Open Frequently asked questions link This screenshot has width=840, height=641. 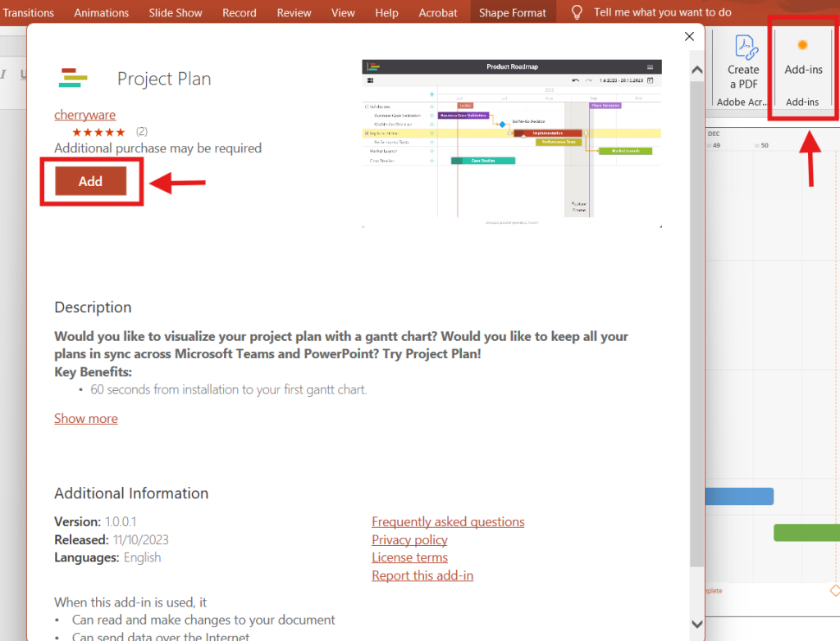[448, 521]
